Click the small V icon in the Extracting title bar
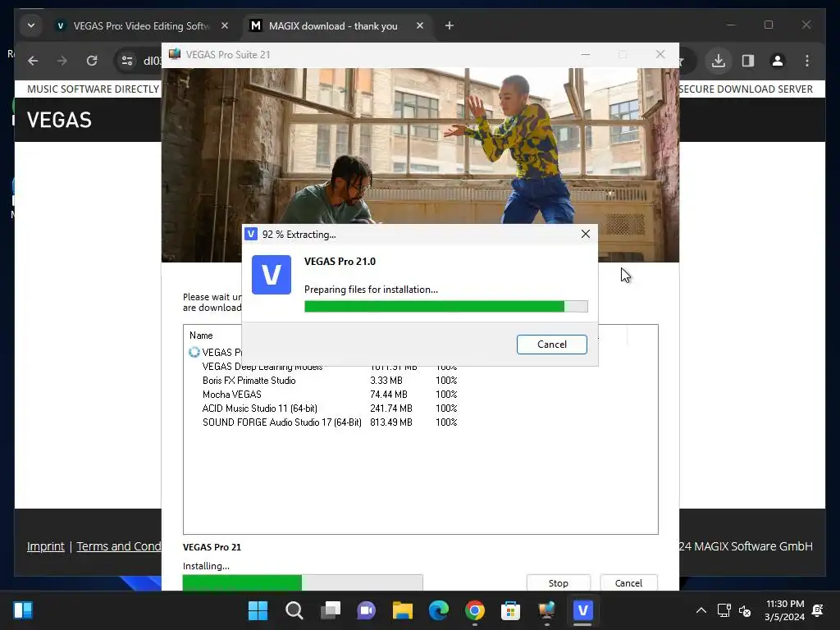This screenshot has height=630, width=840. tap(251, 234)
